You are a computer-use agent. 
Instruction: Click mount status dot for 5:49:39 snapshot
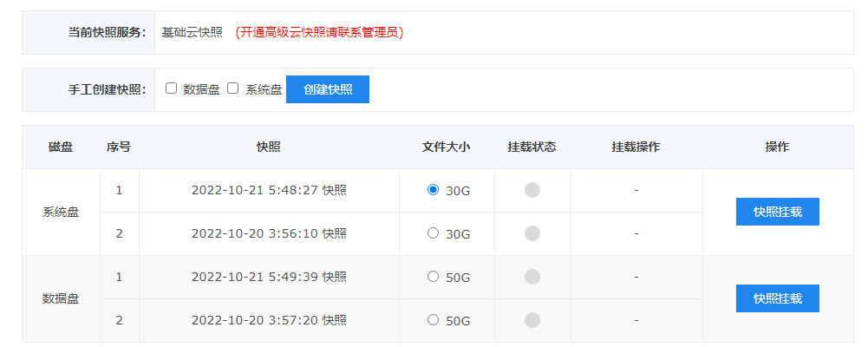click(x=532, y=277)
